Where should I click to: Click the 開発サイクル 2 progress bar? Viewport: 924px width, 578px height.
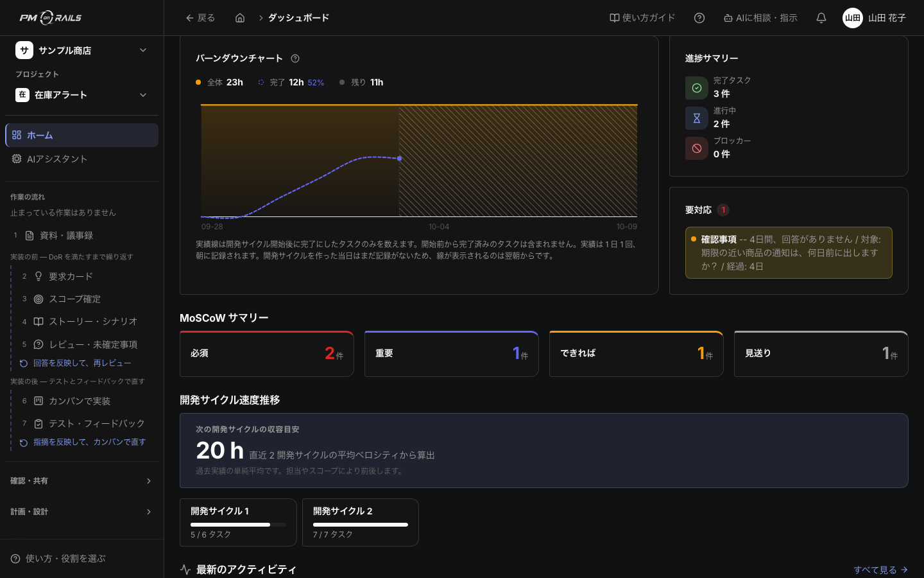point(361,525)
